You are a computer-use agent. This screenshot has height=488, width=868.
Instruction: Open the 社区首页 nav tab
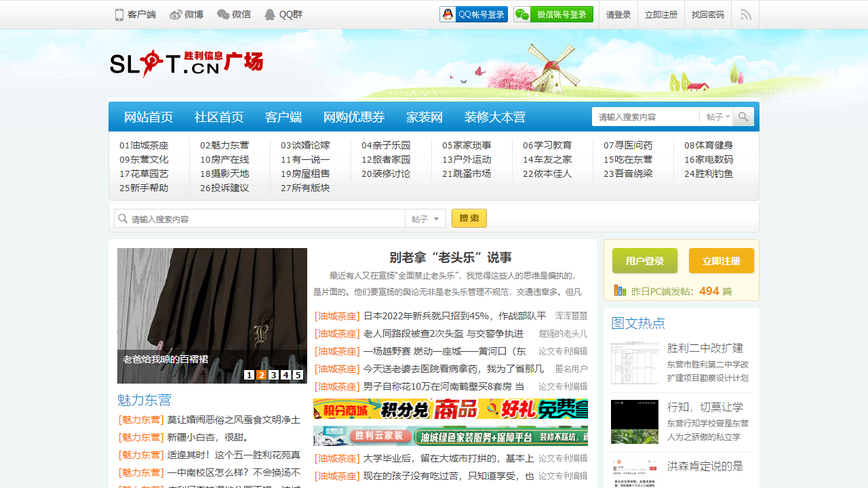pos(219,117)
